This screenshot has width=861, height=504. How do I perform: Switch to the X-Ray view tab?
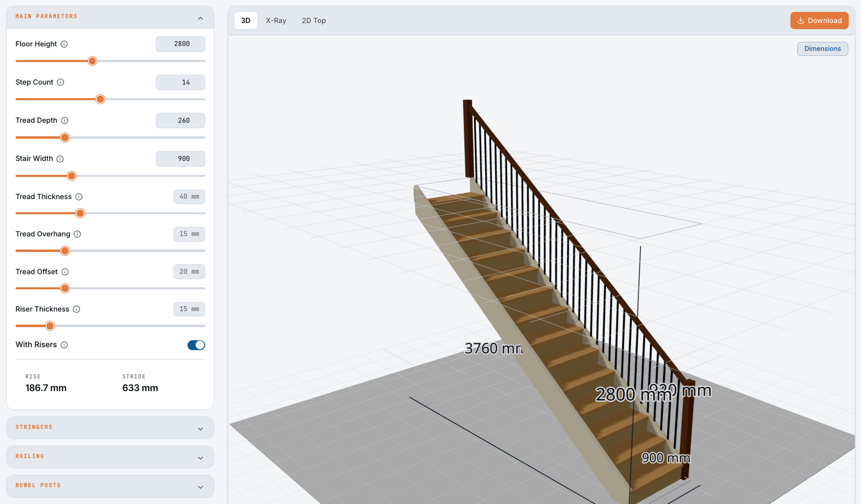pos(276,21)
